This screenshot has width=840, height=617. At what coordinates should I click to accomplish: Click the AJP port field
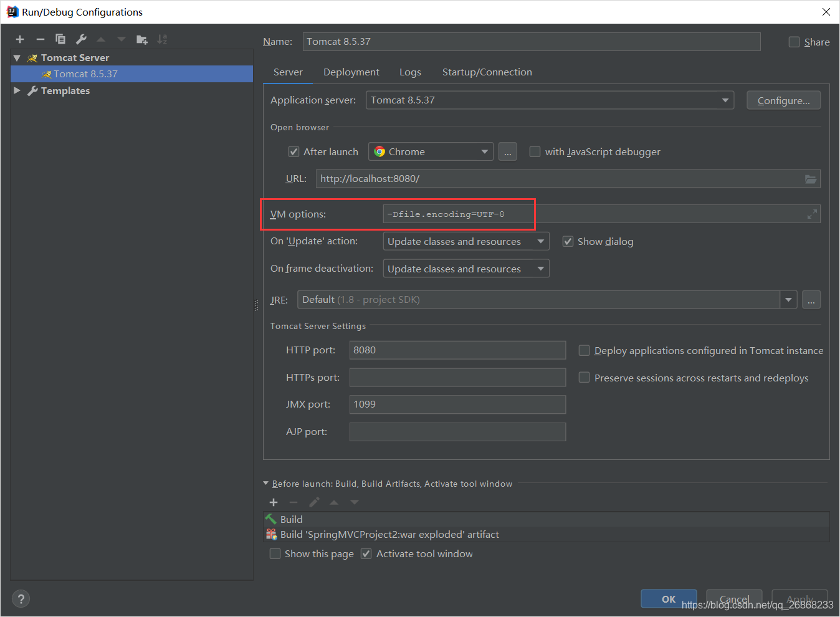[457, 432]
